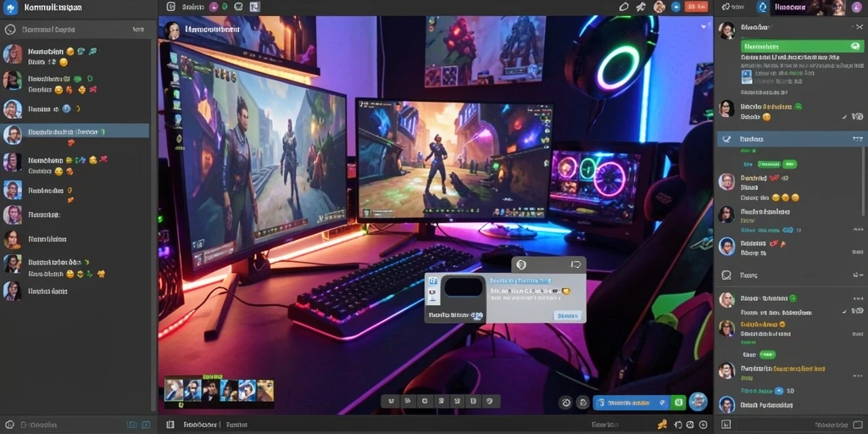This screenshot has width=868, height=434.
Task: Click the second small blue icon in left footer
Action: coord(146,425)
